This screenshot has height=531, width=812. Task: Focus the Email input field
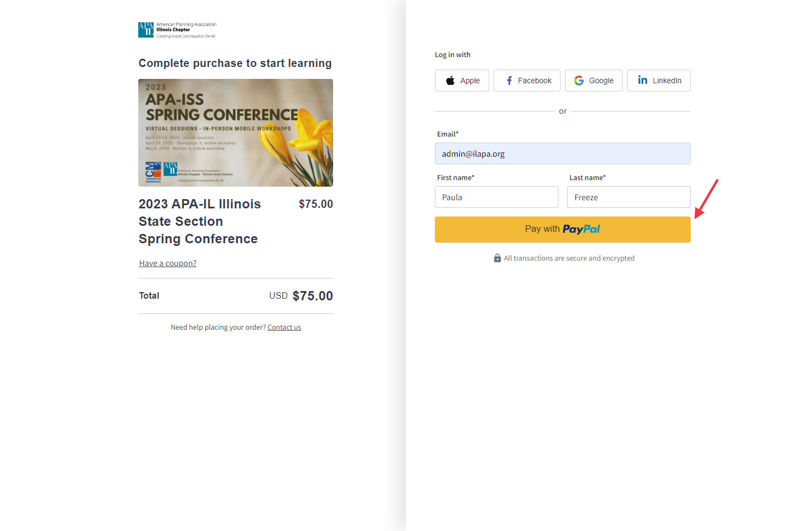tap(563, 153)
